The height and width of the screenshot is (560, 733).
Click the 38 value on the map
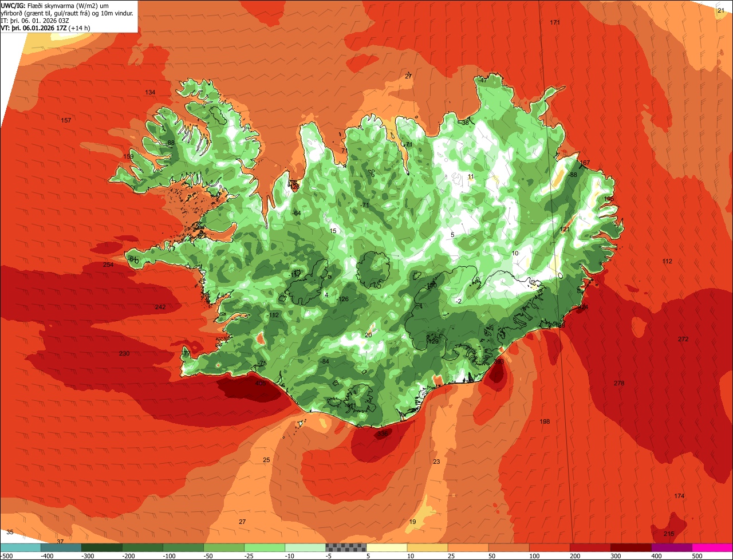(466, 123)
